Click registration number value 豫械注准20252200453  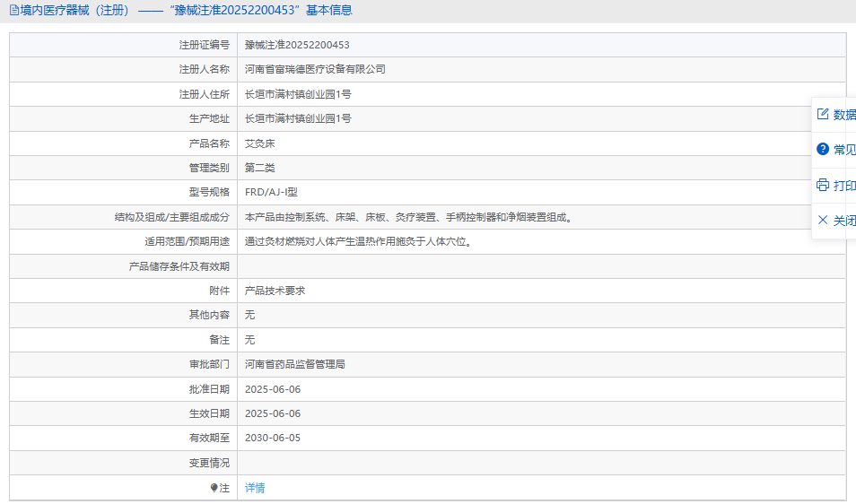click(297, 45)
